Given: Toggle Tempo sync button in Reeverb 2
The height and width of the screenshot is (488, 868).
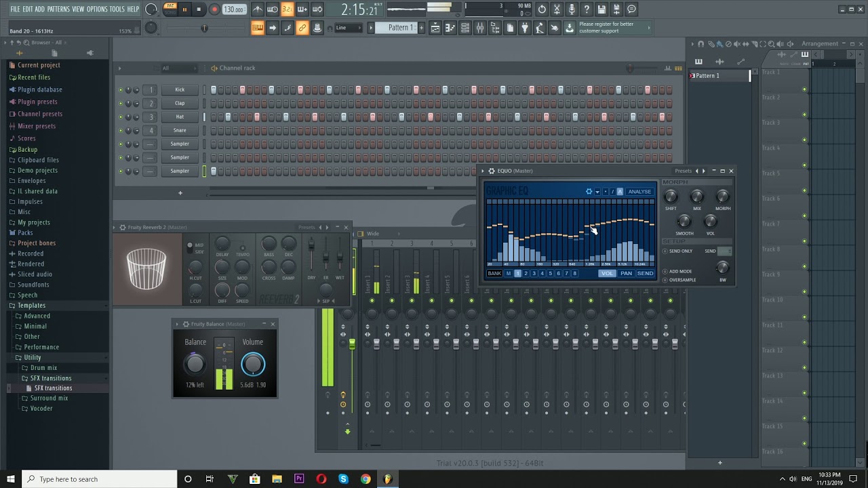Looking at the screenshot, I should pyautogui.click(x=242, y=248).
